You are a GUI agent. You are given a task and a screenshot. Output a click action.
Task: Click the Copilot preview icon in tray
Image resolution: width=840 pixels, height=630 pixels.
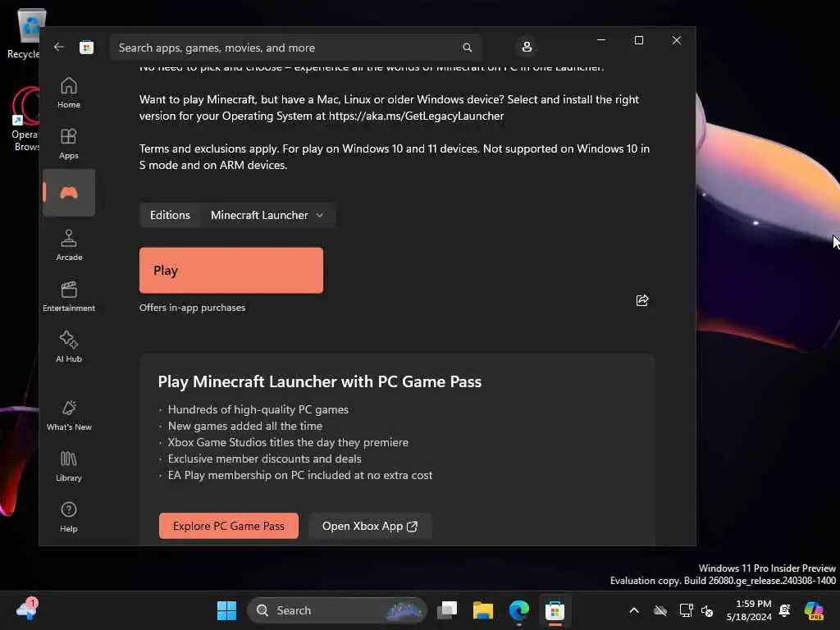(x=814, y=610)
